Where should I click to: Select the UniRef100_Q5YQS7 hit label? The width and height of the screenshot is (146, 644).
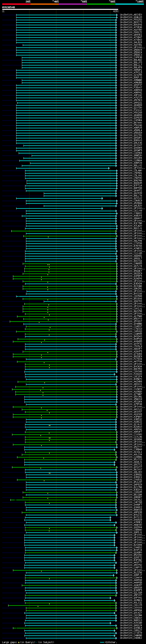point(131,321)
